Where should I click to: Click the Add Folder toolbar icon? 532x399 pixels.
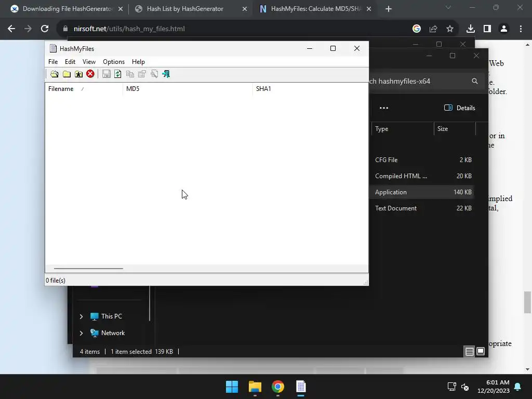tap(66, 74)
